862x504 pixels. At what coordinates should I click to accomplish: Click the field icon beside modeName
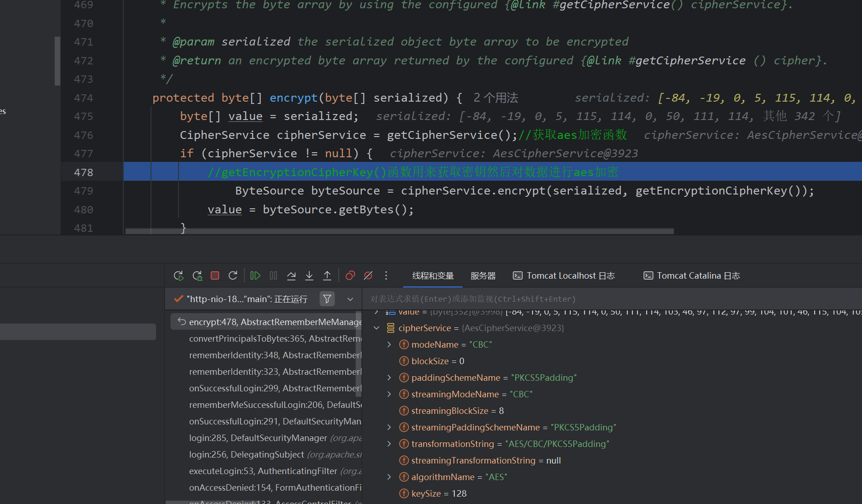click(x=404, y=344)
